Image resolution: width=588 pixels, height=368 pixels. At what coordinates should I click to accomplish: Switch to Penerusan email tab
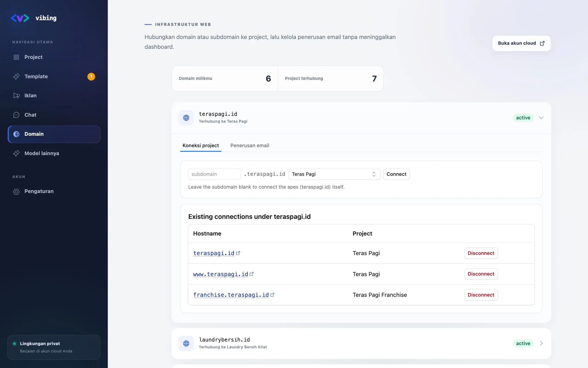[x=250, y=146]
